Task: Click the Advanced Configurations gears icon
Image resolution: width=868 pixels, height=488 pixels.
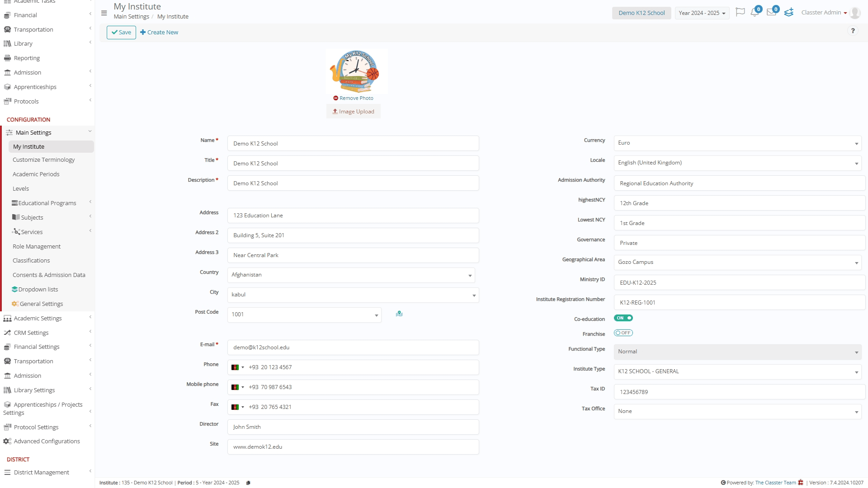Action: (x=7, y=441)
